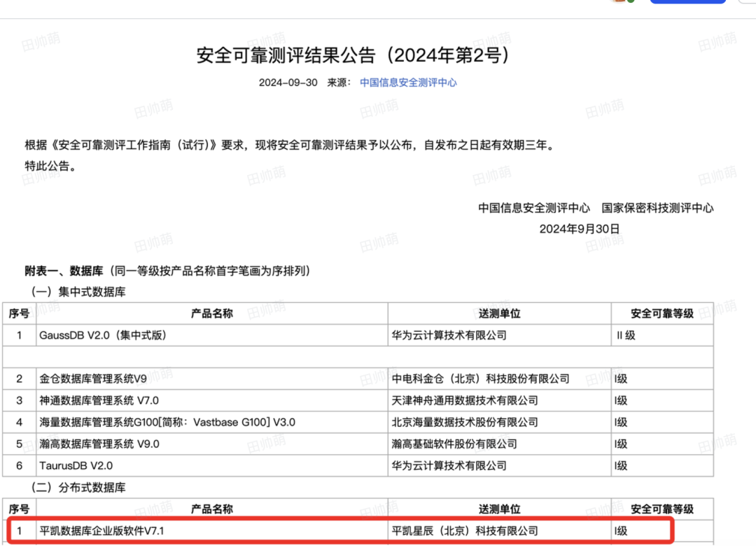Click 瀚高基础软件股份有限公司

pyautogui.click(x=454, y=444)
